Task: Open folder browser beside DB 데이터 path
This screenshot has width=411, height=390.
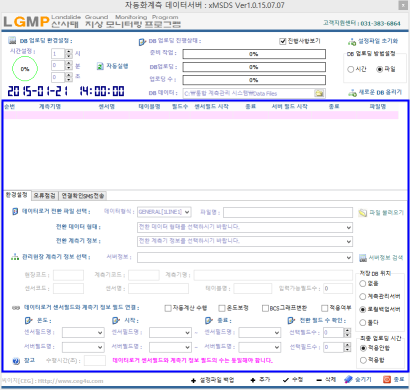Action: (x=319, y=93)
